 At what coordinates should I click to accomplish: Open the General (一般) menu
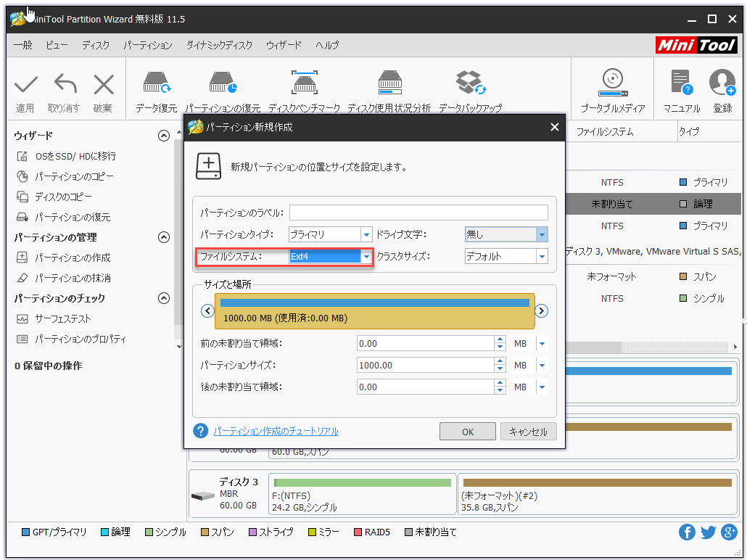tap(23, 45)
